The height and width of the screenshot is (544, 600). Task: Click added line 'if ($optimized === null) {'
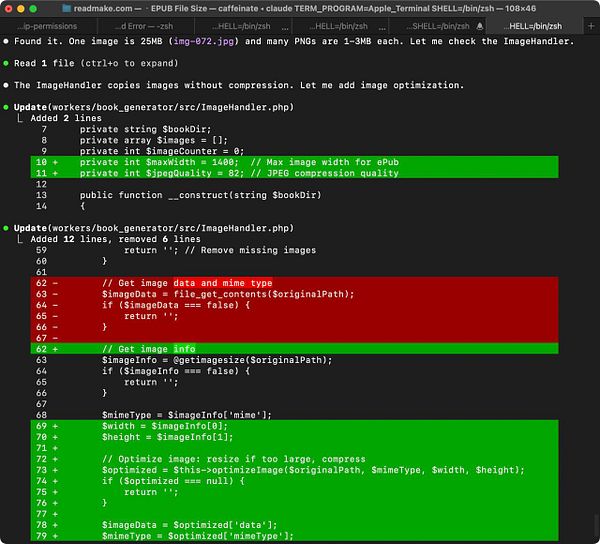pos(173,481)
